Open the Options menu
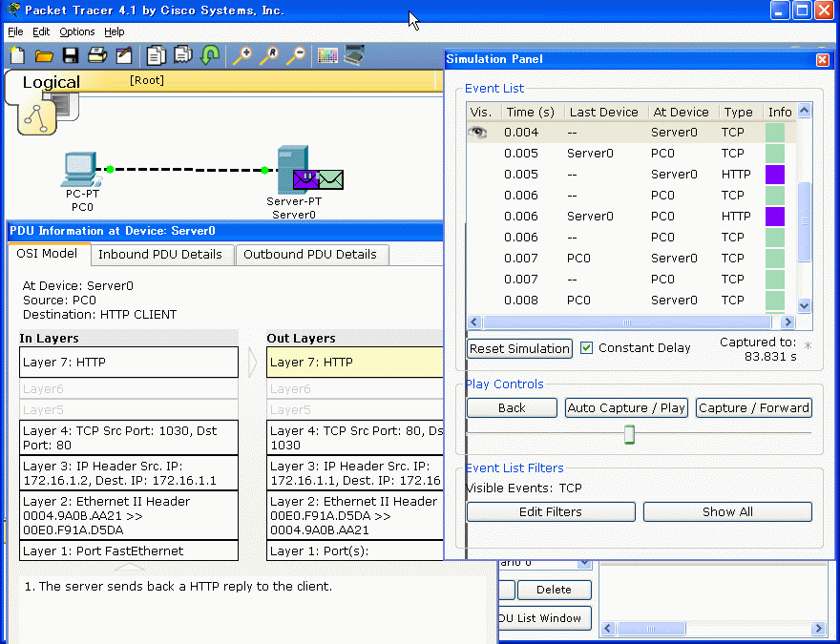 pyautogui.click(x=77, y=31)
